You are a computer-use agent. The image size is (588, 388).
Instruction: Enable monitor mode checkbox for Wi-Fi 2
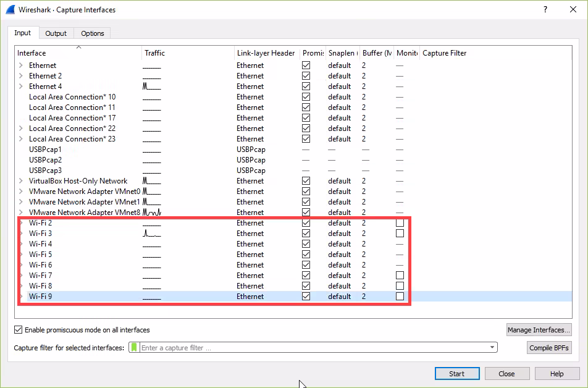(400, 223)
